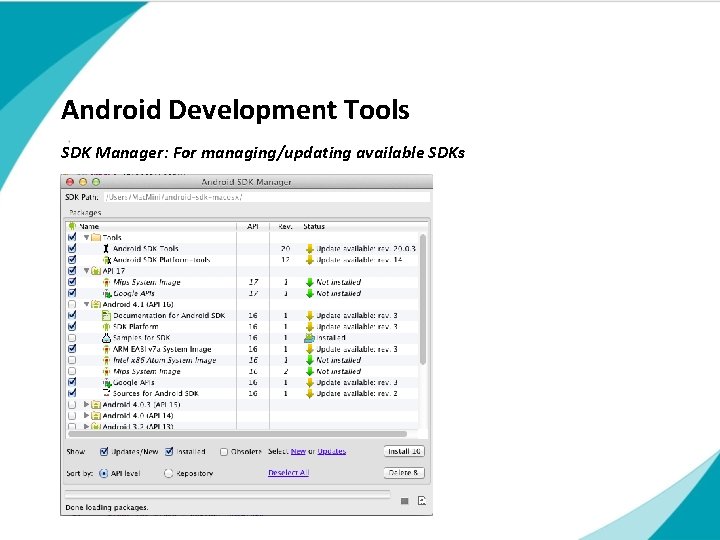Check the Intel x86 Atom System Image checkbox
Viewport: 720px width, 540px height.
point(72,360)
